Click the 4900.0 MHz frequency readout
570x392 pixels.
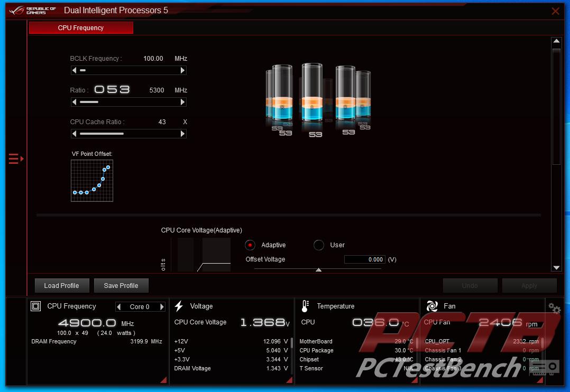[96, 323]
